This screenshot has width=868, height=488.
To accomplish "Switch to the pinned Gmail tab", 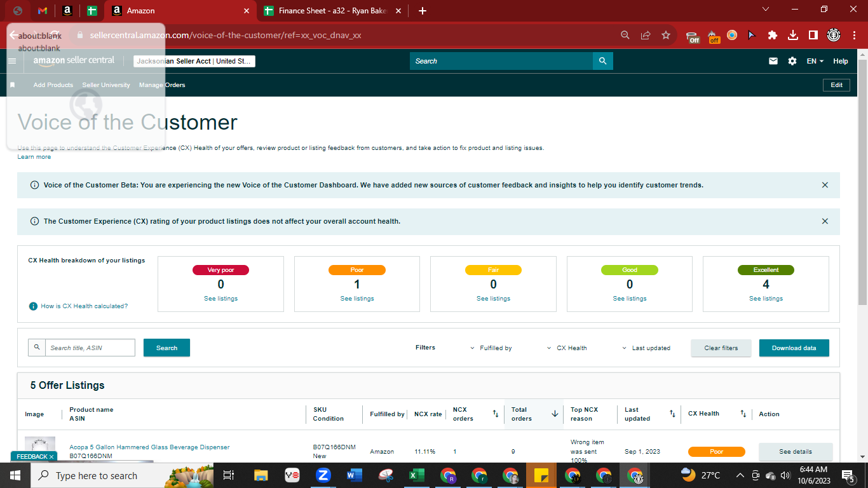I will coord(43,11).
